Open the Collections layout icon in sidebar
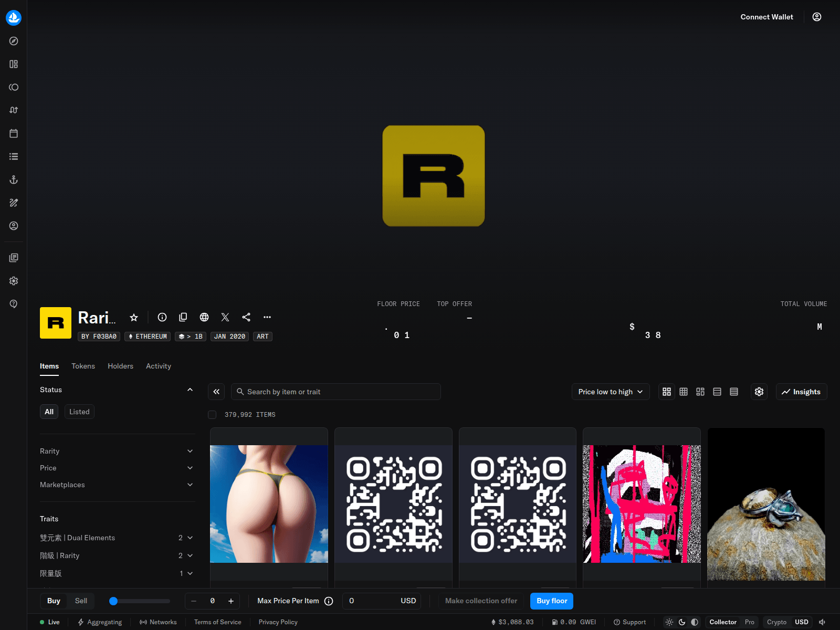 pos(14,64)
